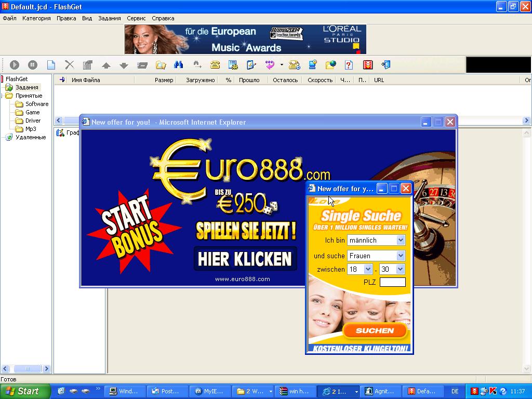The image size is (532, 399).
Task: Open the Задания menu
Action: (x=109, y=18)
